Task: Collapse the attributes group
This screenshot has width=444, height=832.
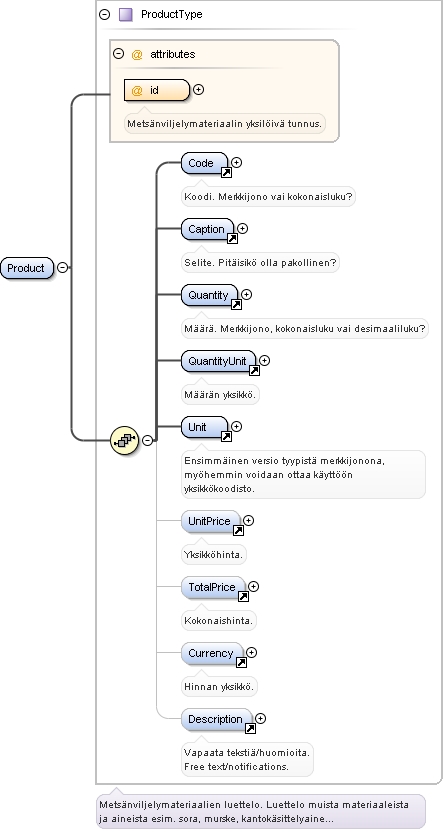Action: click(119, 54)
